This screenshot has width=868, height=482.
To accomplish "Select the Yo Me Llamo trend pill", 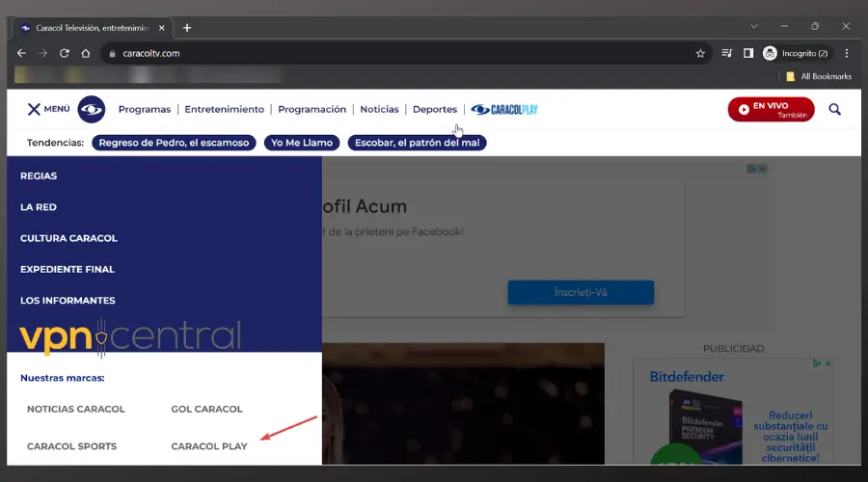I will click(302, 143).
